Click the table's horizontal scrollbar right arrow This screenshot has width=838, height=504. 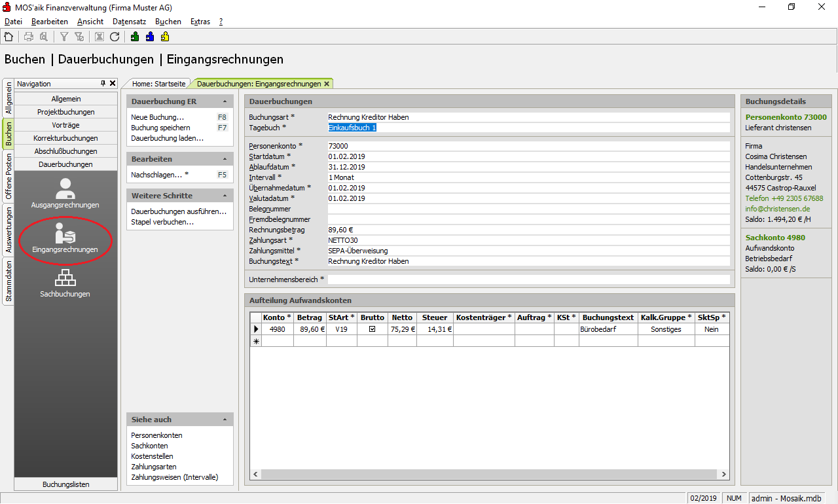(x=724, y=475)
